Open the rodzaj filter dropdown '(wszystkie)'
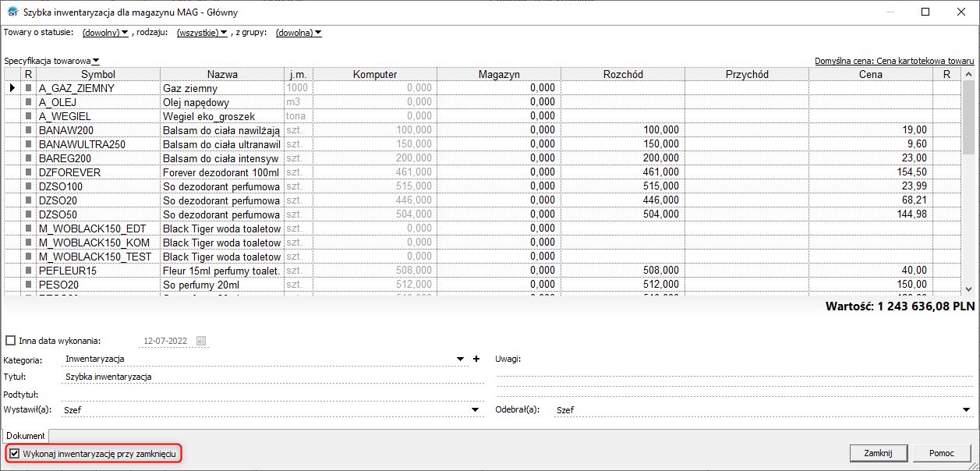The width and height of the screenshot is (980, 471). pyautogui.click(x=202, y=33)
